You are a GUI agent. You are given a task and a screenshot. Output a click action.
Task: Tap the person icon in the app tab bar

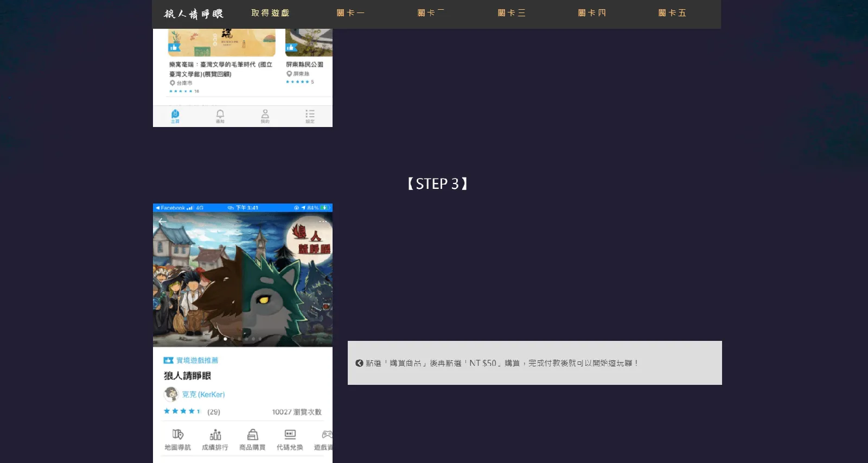click(x=265, y=116)
